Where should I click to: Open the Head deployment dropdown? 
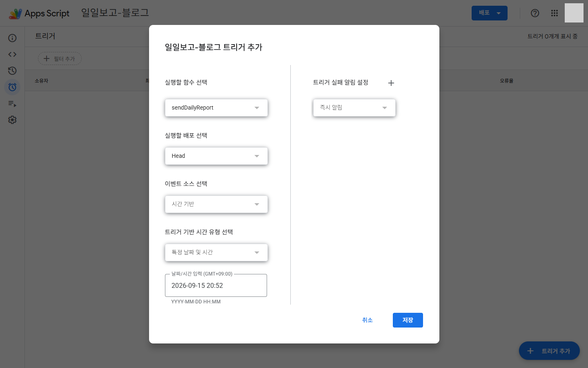[216, 156]
